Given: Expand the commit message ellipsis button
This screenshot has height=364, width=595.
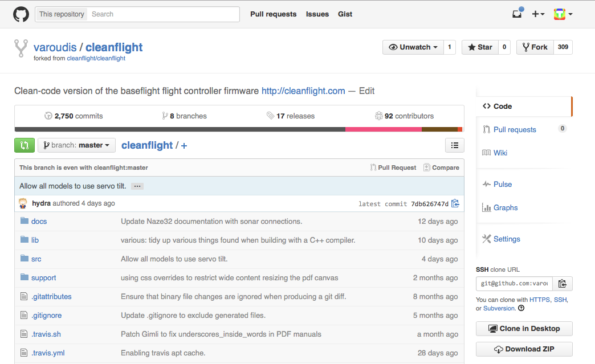Looking at the screenshot, I should 137,186.
